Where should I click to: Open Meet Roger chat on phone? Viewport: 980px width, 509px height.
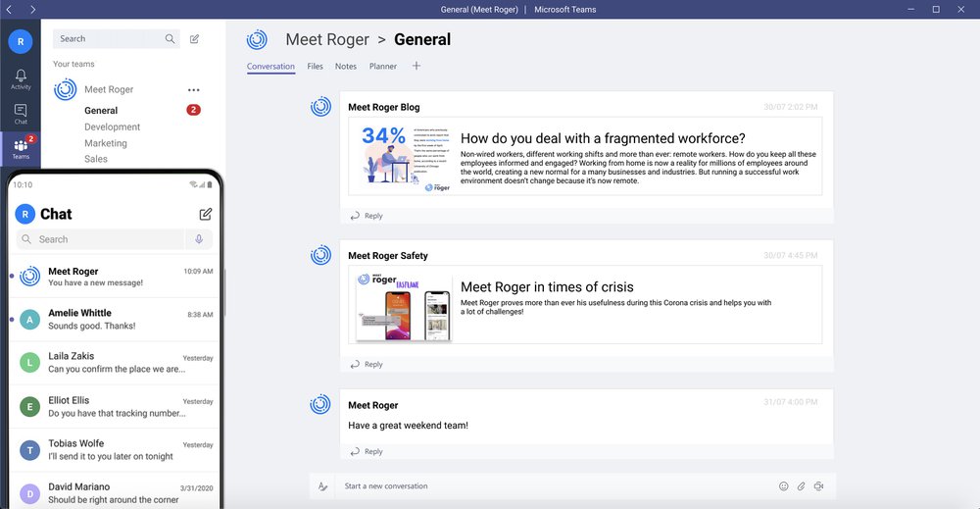115,277
